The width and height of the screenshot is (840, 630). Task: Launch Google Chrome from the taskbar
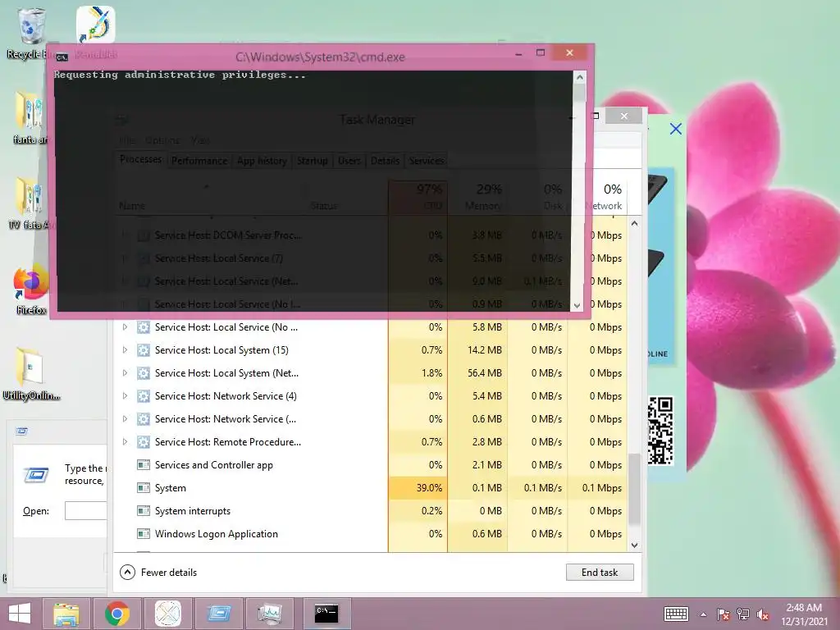pyautogui.click(x=116, y=614)
